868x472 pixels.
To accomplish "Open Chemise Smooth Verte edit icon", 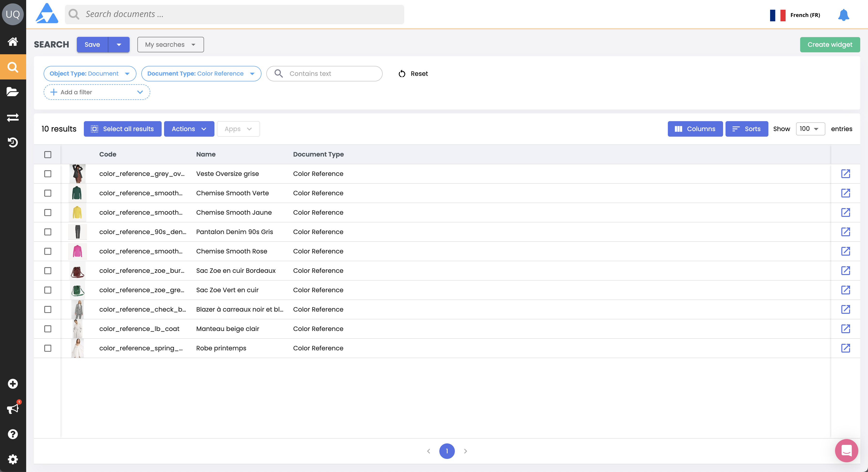I will point(846,193).
